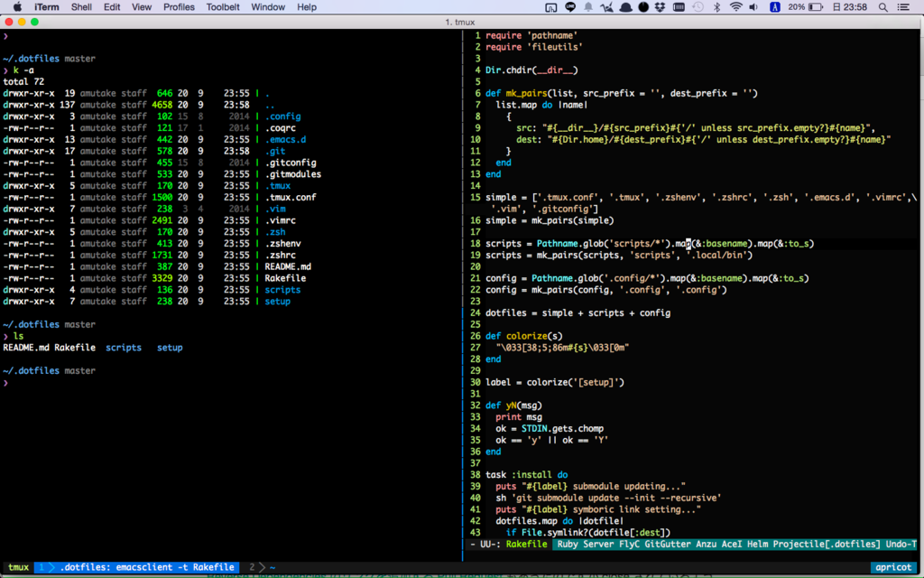Open the iTerm application menu
The width and height of the screenshot is (924, 578).
pyautogui.click(x=47, y=7)
